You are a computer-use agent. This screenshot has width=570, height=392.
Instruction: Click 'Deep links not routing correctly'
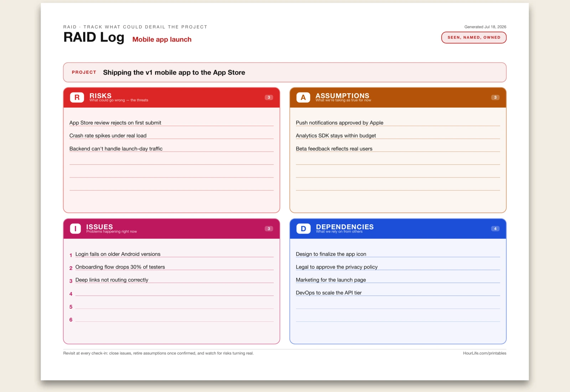112,280
